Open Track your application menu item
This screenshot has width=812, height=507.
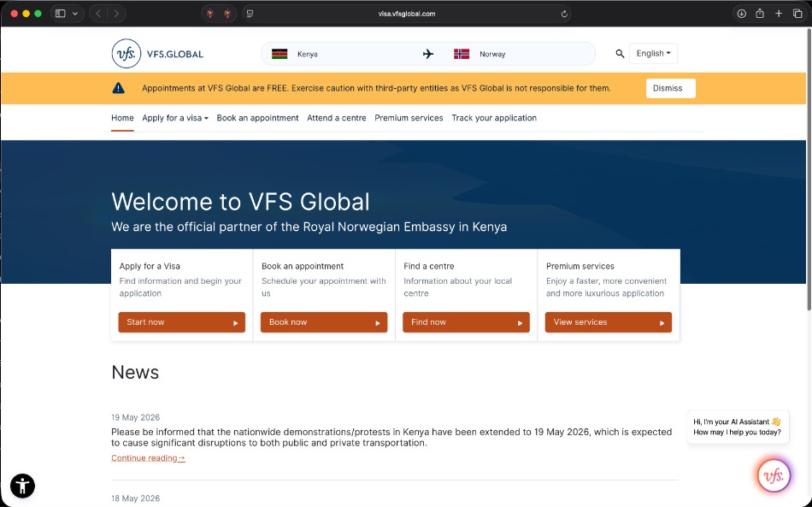click(x=494, y=118)
